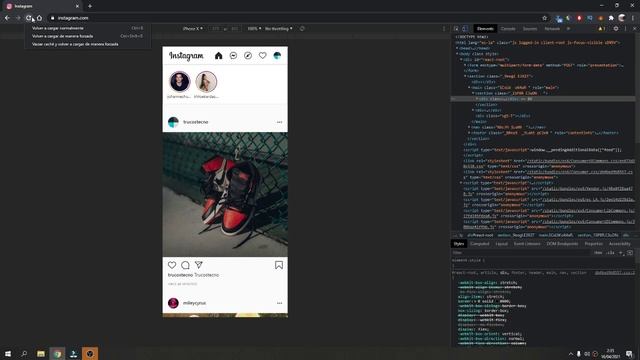Image resolution: width=640 pixels, height=360 pixels.
Task: Open more options on mileycyrus post
Action: coord(279,303)
